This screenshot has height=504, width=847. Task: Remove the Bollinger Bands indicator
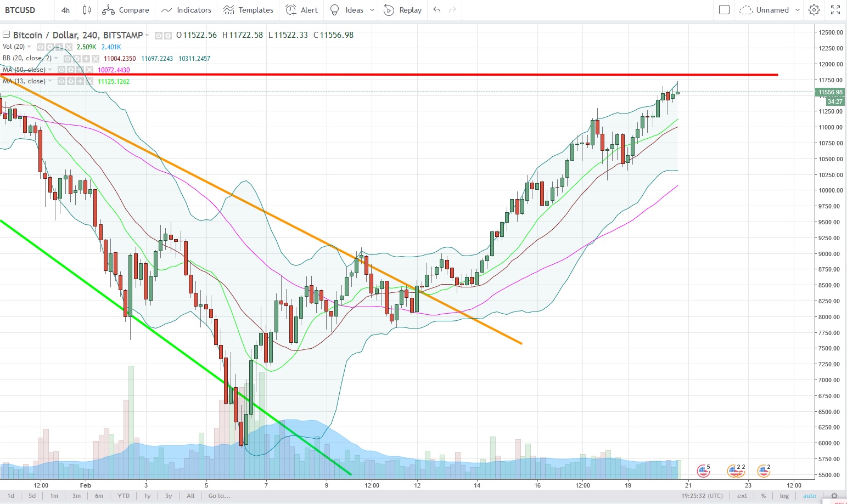[96, 59]
